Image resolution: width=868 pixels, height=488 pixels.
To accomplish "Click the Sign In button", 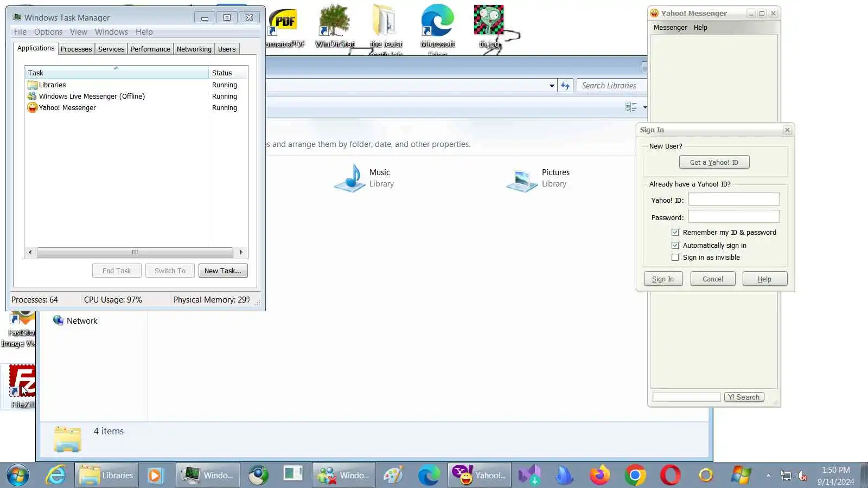I will 663,279.
